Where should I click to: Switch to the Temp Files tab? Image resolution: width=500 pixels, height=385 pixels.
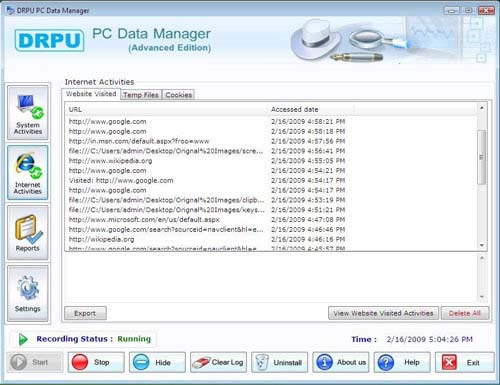(x=141, y=95)
